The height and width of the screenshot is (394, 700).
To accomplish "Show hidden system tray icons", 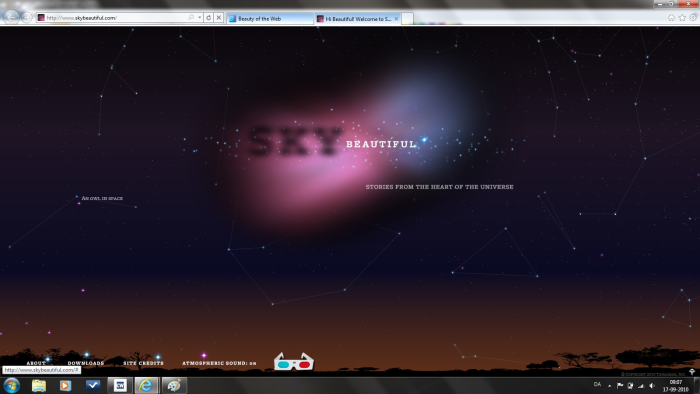I will coord(609,386).
